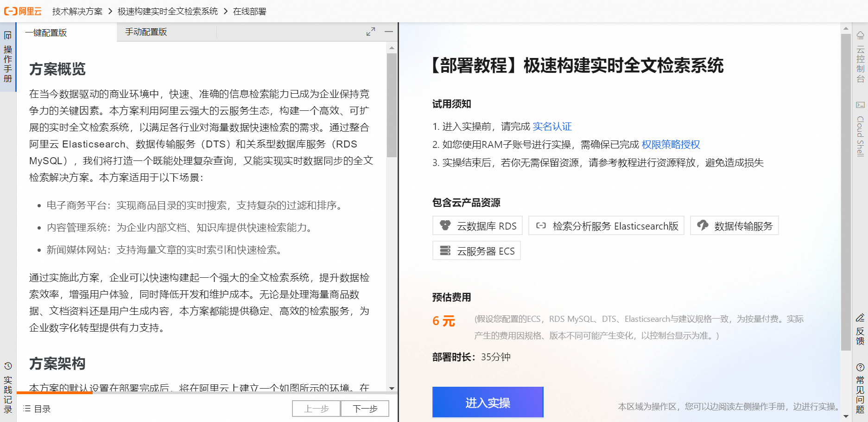
Task: Open the 常见问题 FAQ sidebar item
Action: (860, 388)
